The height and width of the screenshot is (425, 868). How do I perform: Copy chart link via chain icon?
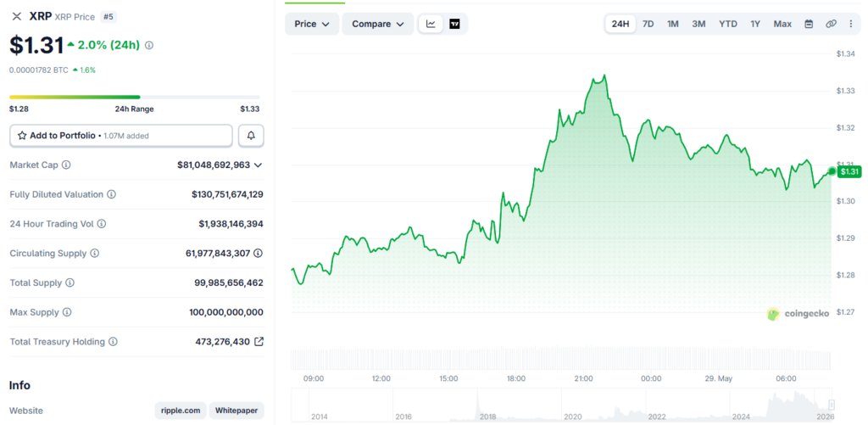tap(831, 24)
